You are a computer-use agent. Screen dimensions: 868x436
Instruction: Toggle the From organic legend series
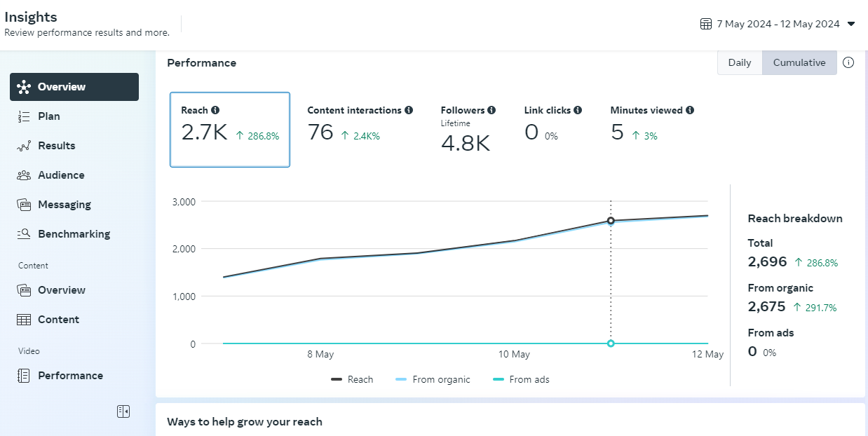(x=433, y=379)
